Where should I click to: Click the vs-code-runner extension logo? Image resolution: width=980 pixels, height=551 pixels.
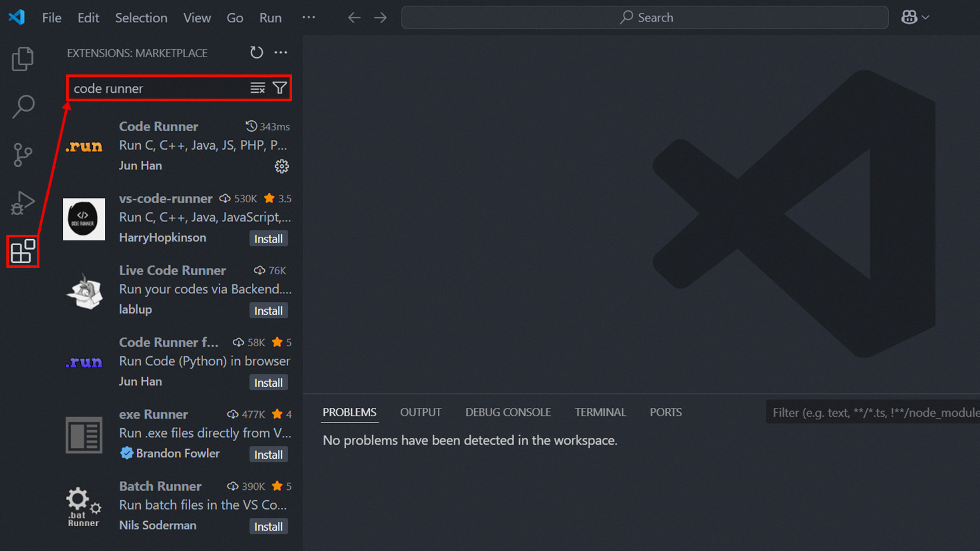pyautogui.click(x=84, y=219)
